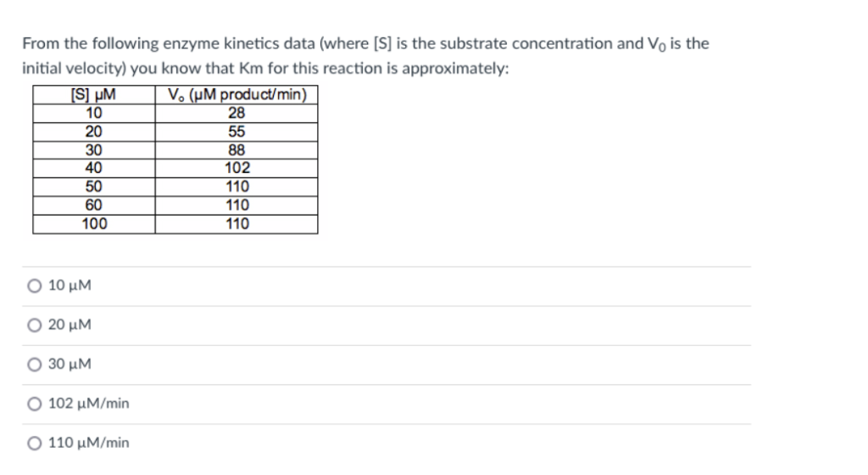Click the V₀ (µM product/min) column header
This screenshot has width=868, height=475.
point(236,95)
